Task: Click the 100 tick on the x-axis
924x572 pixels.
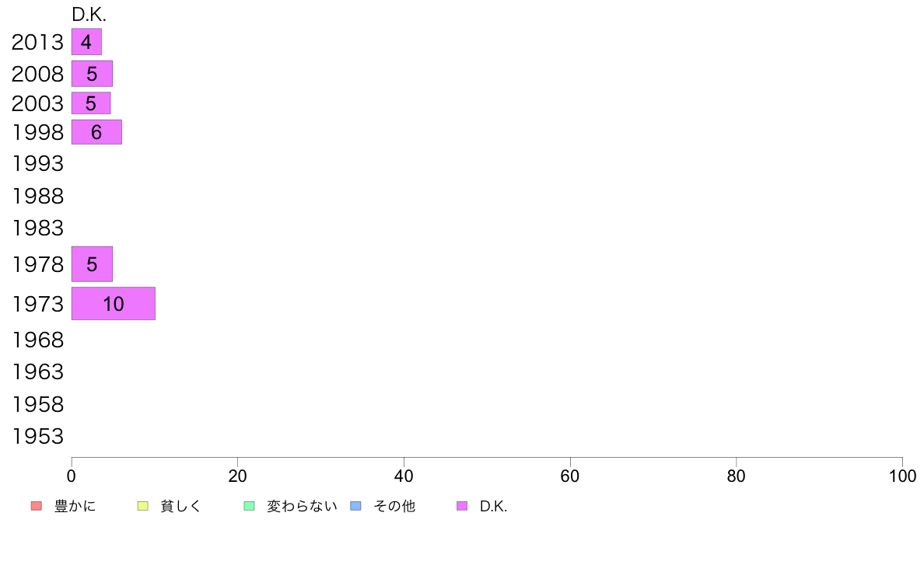Action: pyautogui.click(x=902, y=476)
